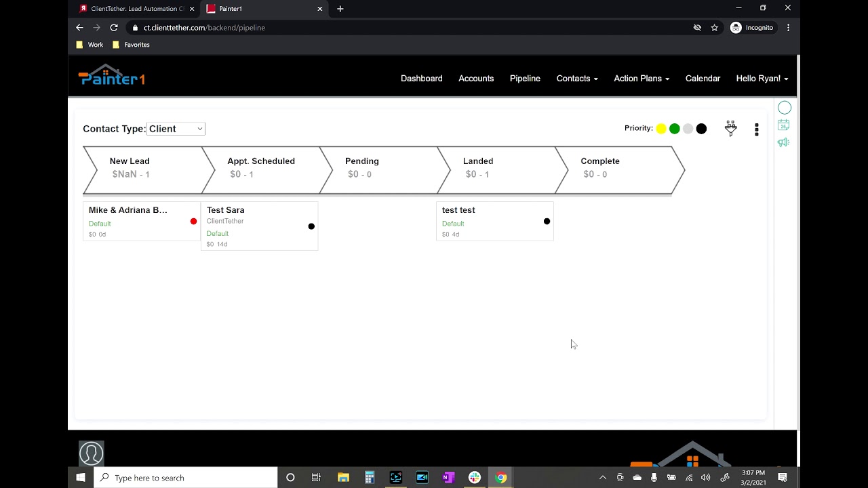Open the Test Sara card
Screen dimensions: 868x488
(259, 226)
